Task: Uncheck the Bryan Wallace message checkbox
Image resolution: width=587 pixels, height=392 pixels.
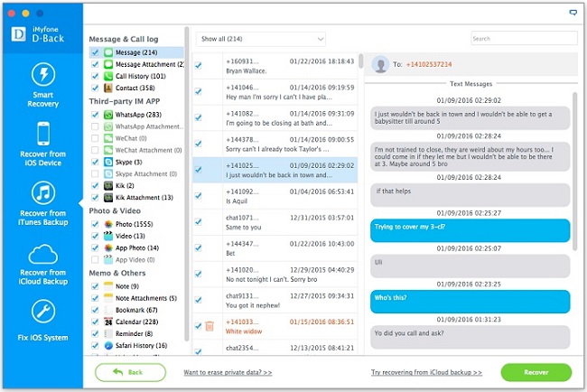Action: [199, 66]
